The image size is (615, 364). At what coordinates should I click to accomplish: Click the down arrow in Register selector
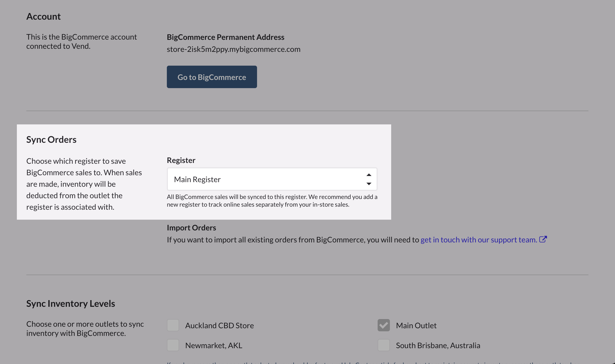pos(369,184)
